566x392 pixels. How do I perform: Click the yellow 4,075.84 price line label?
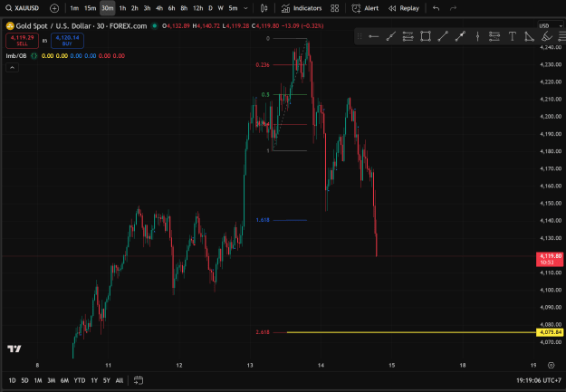(550, 332)
